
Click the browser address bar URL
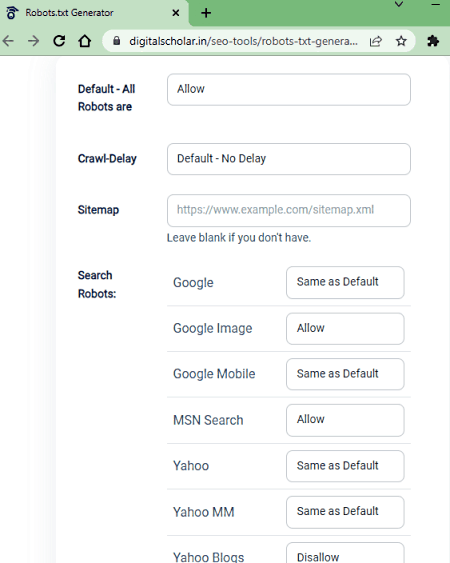243,41
